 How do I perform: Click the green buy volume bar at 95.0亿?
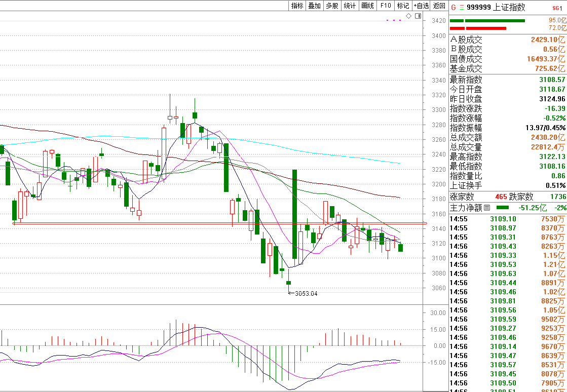[487, 21]
